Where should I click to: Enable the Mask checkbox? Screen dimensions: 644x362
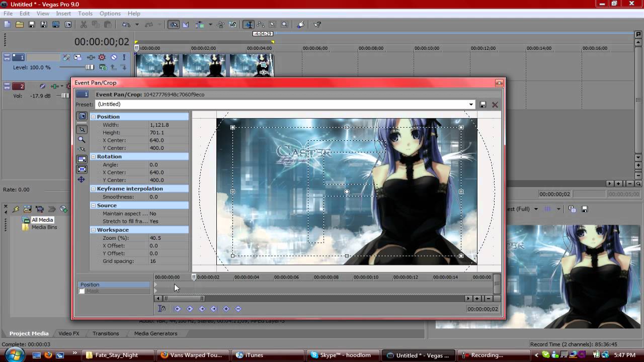click(x=82, y=291)
